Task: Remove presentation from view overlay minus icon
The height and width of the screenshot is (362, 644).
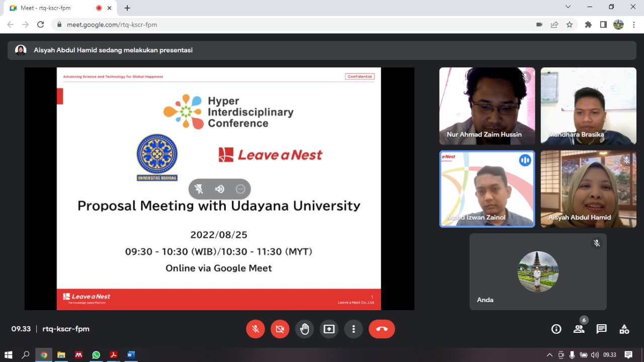Action: 240,189
